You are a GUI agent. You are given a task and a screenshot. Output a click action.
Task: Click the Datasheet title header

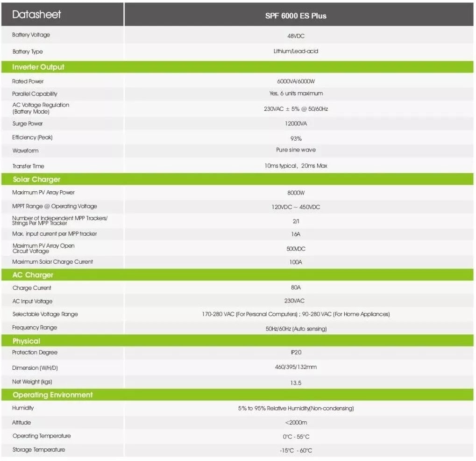click(x=36, y=14)
